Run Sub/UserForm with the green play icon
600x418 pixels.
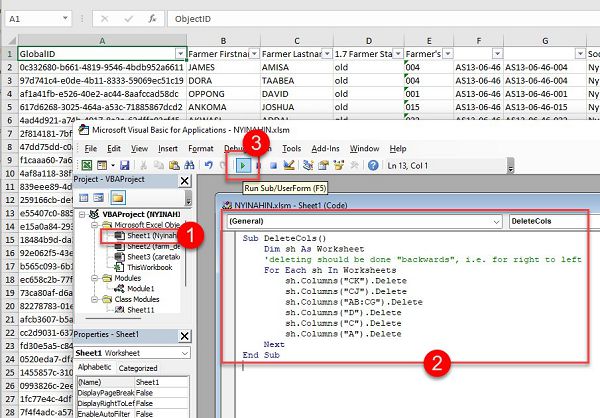tap(243, 166)
